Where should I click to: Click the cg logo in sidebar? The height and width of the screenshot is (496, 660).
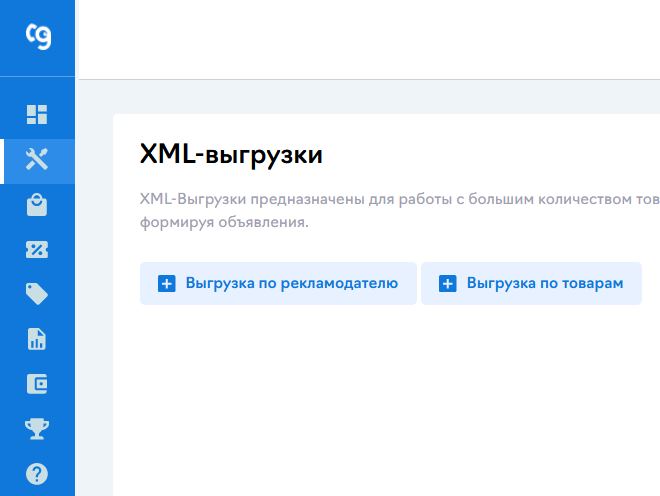(x=37, y=36)
